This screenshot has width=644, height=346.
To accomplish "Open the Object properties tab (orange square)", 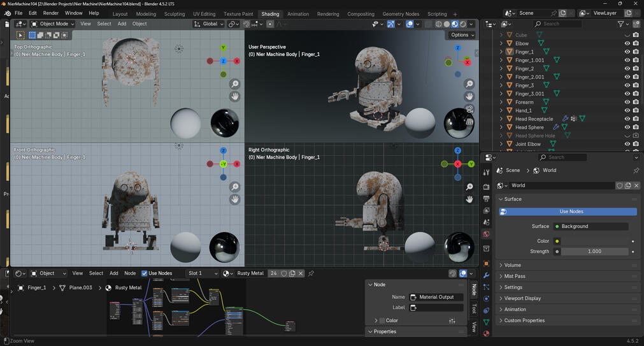I will click(x=487, y=263).
